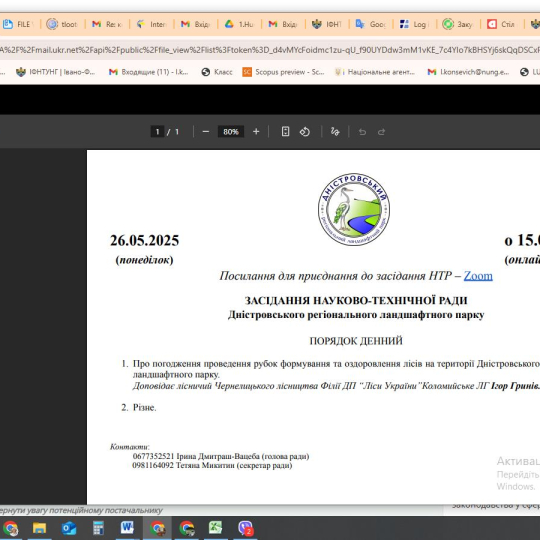Activate the draw annotation tool

click(335, 132)
